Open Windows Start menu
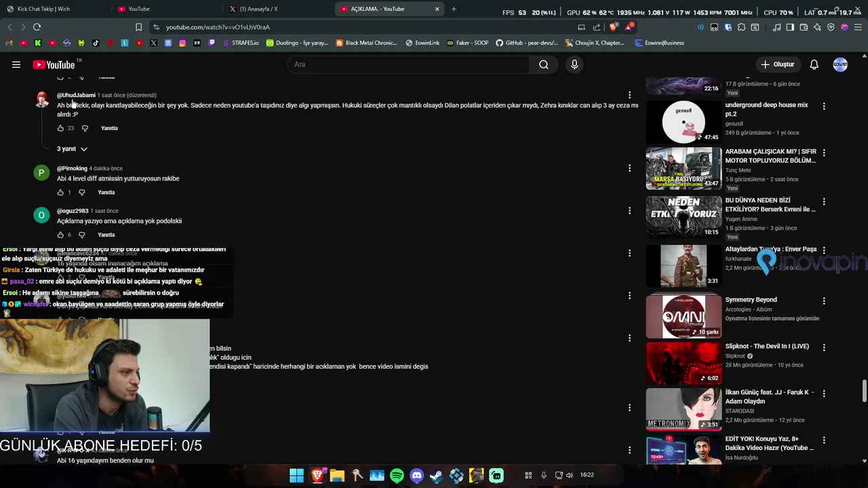 pyautogui.click(x=297, y=476)
